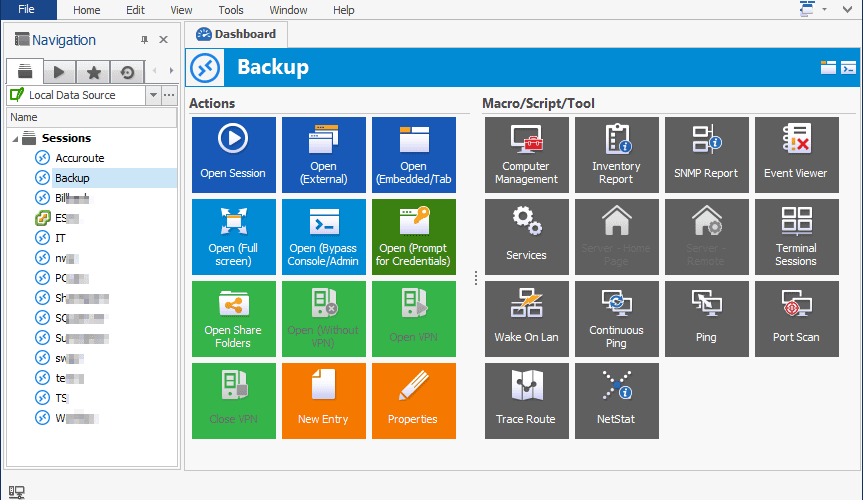Run the Trace Route tool
Screen dimensions: 863x500
(x=526, y=398)
